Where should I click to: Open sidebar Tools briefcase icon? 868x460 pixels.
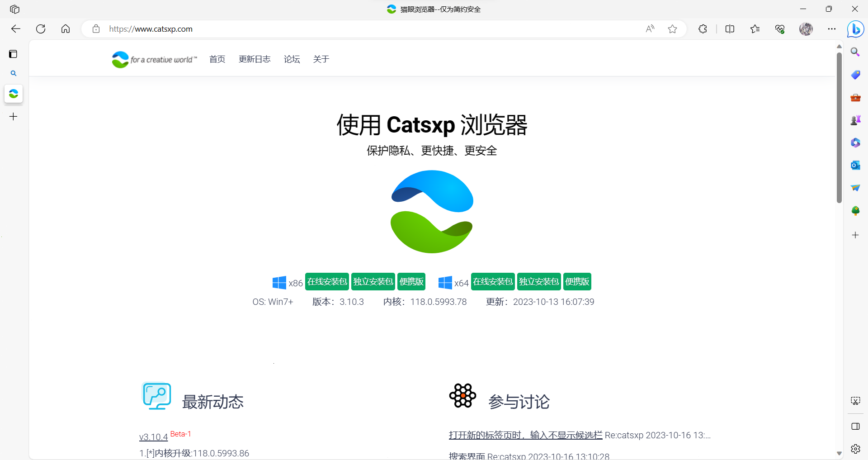855,97
